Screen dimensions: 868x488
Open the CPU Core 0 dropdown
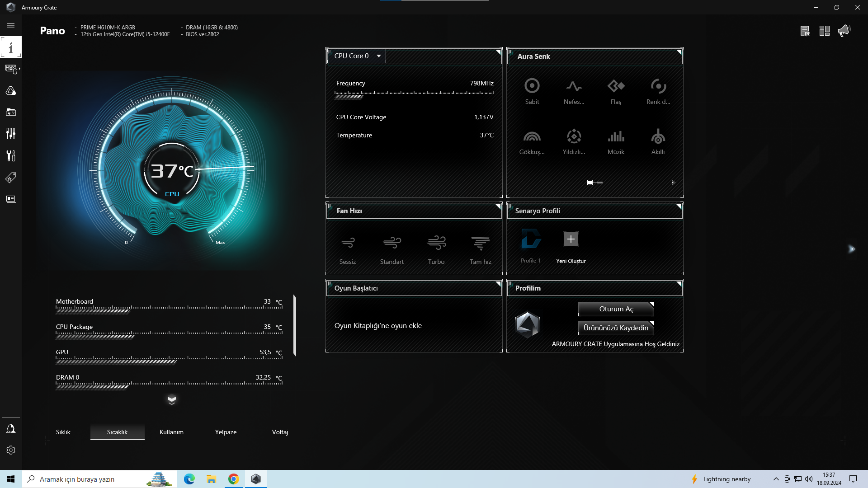coord(356,56)
